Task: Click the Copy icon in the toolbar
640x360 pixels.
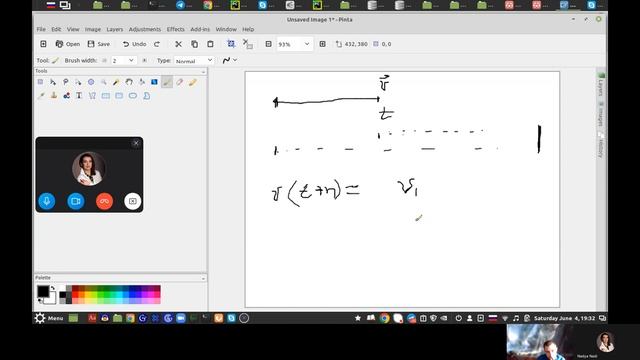Action: pos(195,44)
